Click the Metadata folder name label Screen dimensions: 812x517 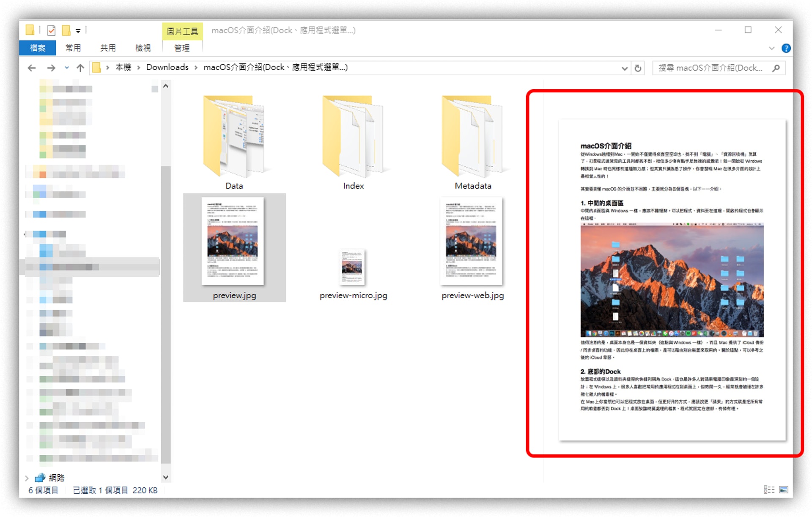tap(473, 186)
